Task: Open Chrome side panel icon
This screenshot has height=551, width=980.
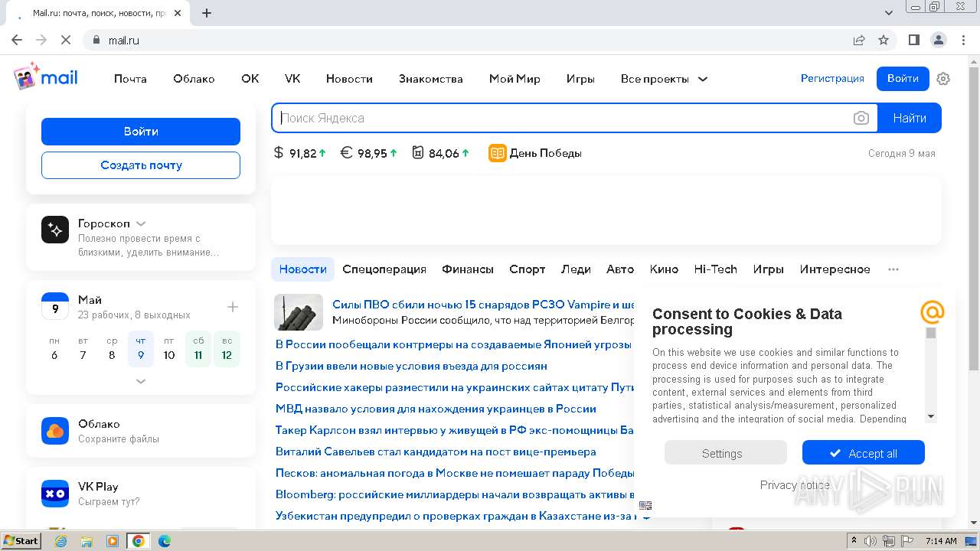Action: (913, 40)
